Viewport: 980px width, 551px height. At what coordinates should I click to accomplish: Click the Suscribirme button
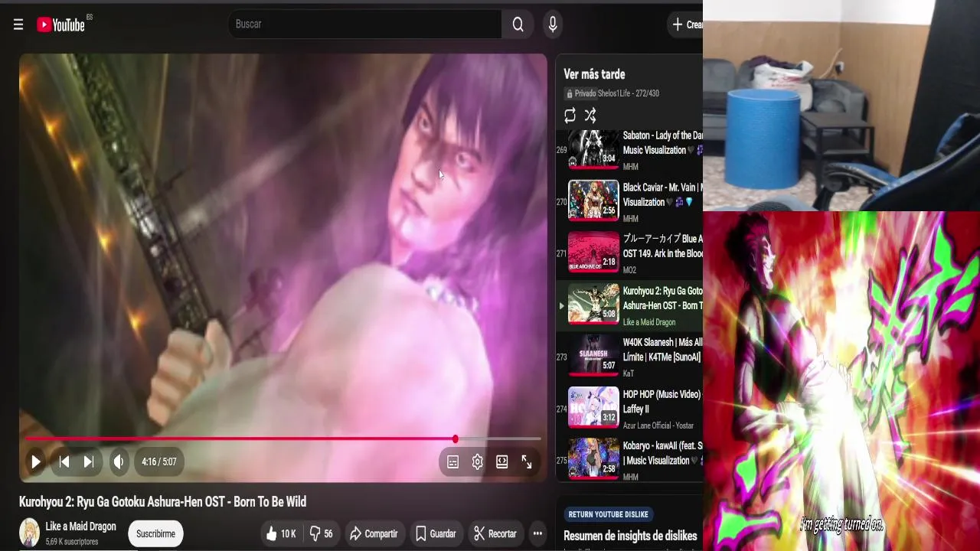tap(156, 534)
